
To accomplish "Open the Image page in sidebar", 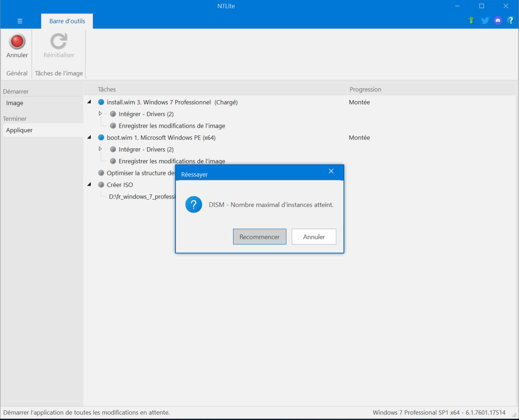I will pyautogui.click(x=15, y=103).
